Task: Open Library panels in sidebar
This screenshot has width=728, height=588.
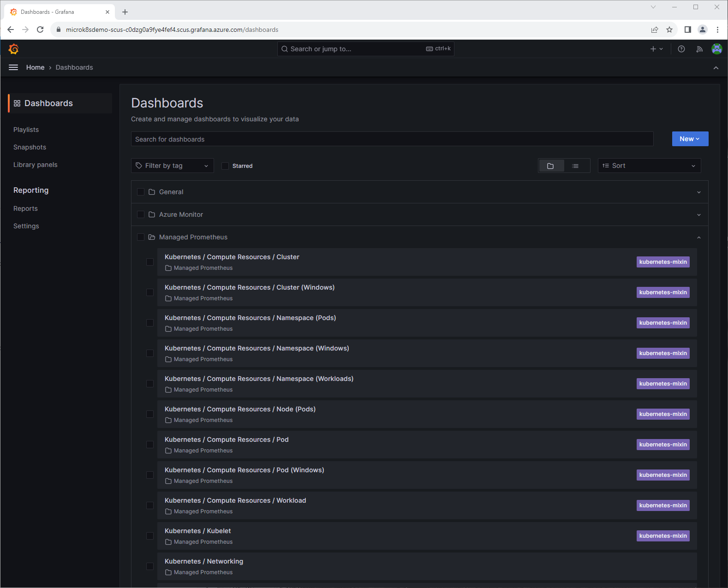Action: coord(36,165)
